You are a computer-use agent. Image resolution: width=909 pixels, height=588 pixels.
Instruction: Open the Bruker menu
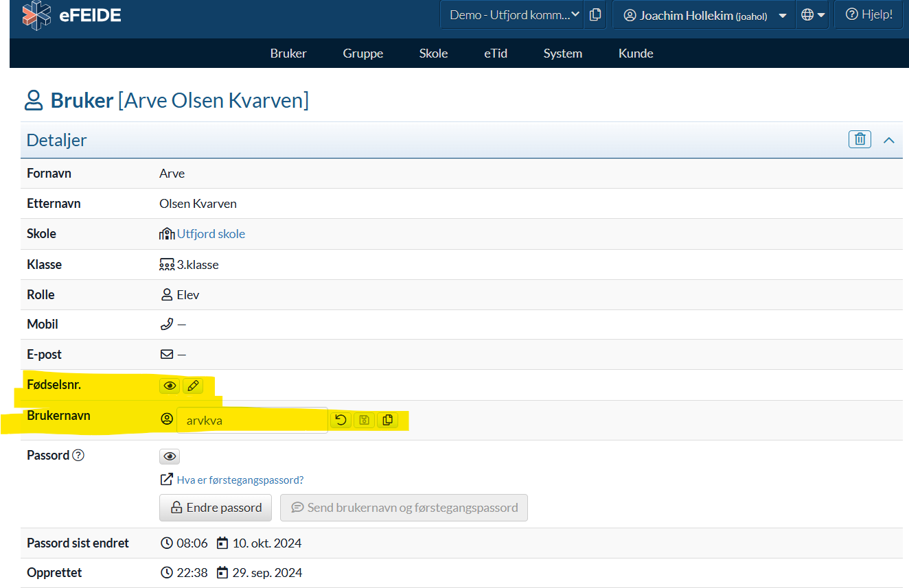288,54
